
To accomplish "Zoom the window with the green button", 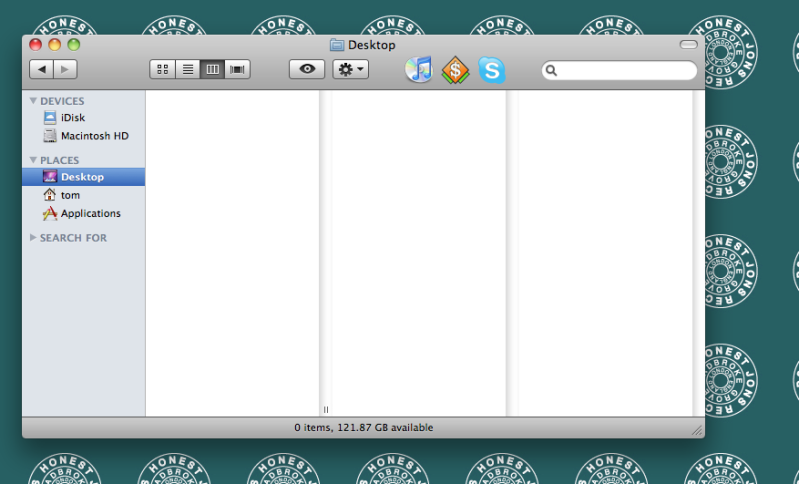I will click(74, 45).
